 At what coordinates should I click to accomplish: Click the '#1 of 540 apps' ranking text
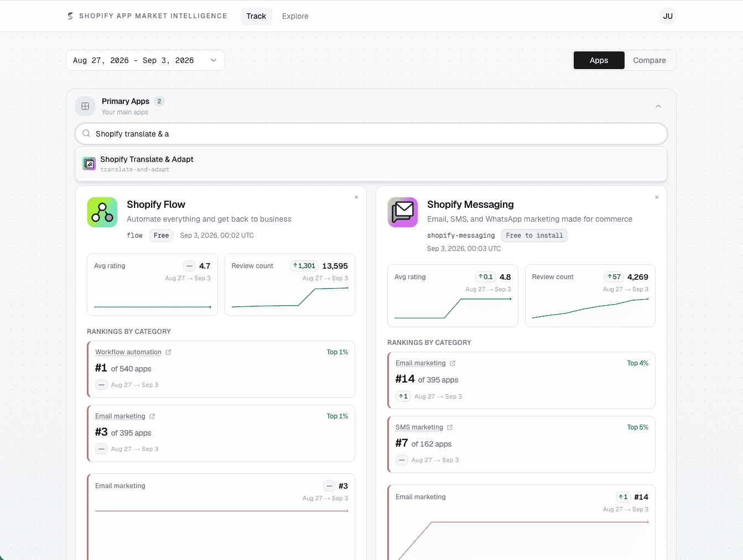click(123, 368)
